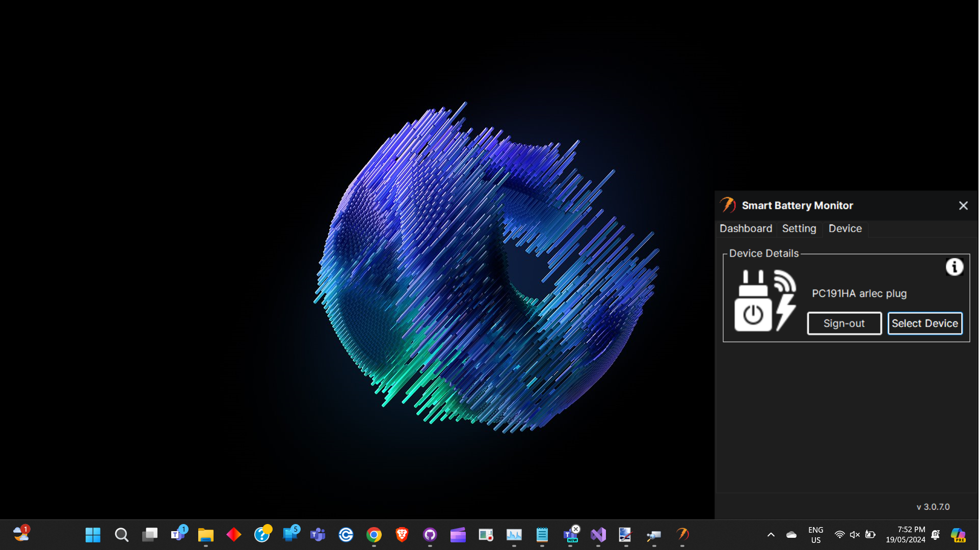Open Visual Studio from the taskbar
Screen dimensions: 980x550
tap(598, 534)
